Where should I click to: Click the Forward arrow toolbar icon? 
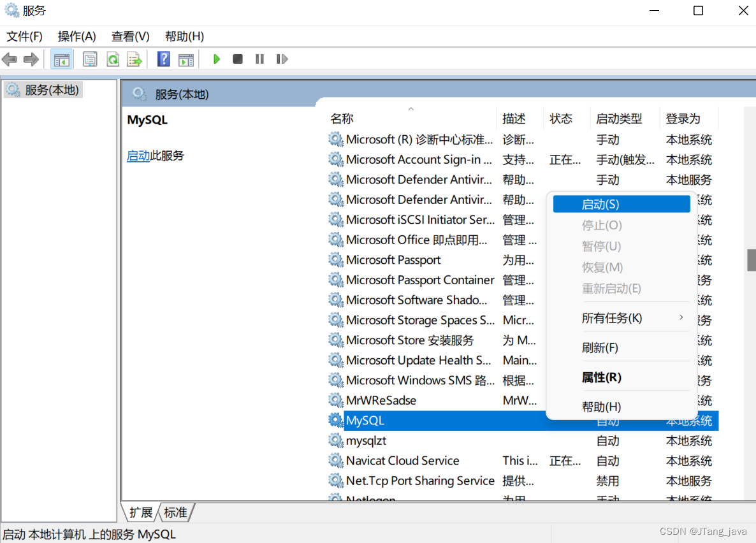(31, 59)
